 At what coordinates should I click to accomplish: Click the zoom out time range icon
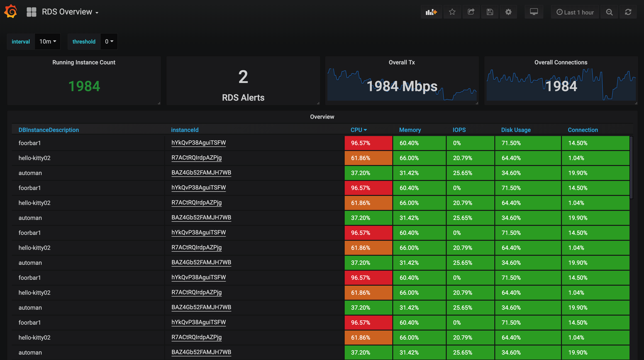click(609, 12)
